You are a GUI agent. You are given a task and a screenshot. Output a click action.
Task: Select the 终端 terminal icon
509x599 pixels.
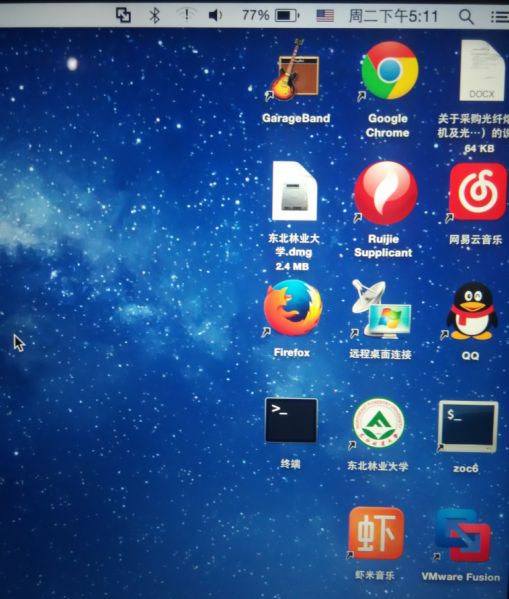tap(291, 420)
